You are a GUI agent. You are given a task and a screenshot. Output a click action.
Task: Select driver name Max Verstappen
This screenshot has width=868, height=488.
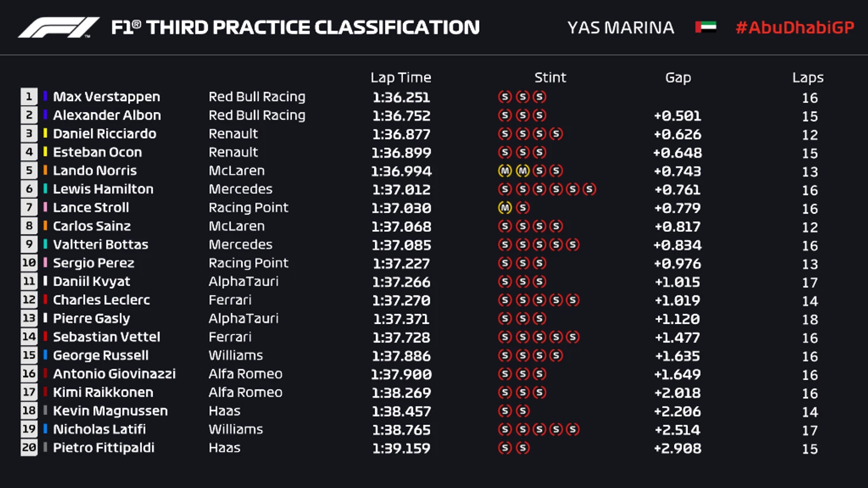tap(106, 97)
